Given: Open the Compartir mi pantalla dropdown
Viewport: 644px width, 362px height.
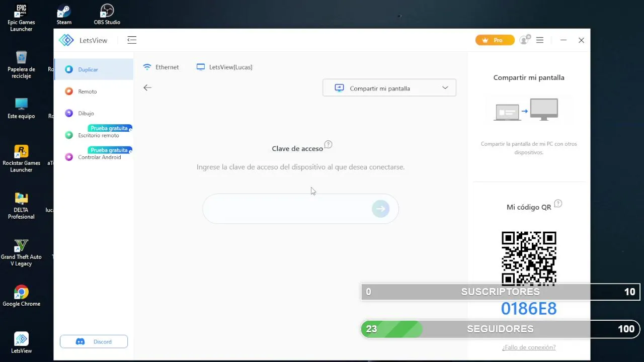Looking at the screenshot, I should 389,88.
